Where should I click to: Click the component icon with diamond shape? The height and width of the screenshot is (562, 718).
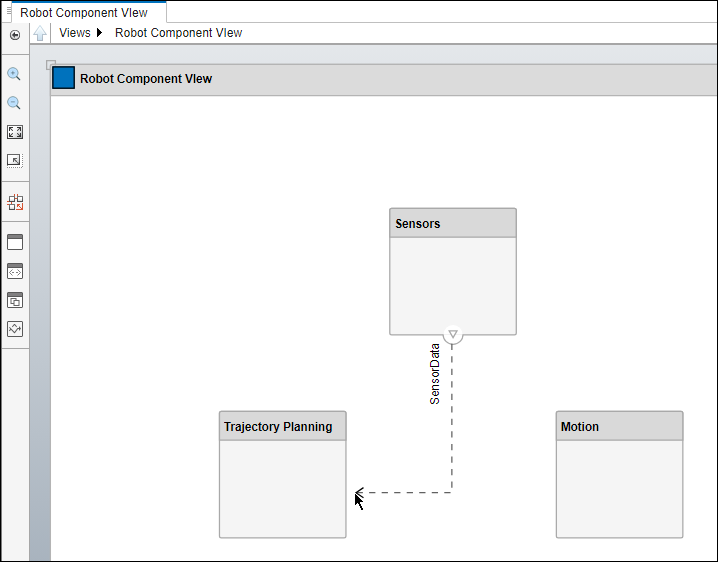click(x=15, y=329)
